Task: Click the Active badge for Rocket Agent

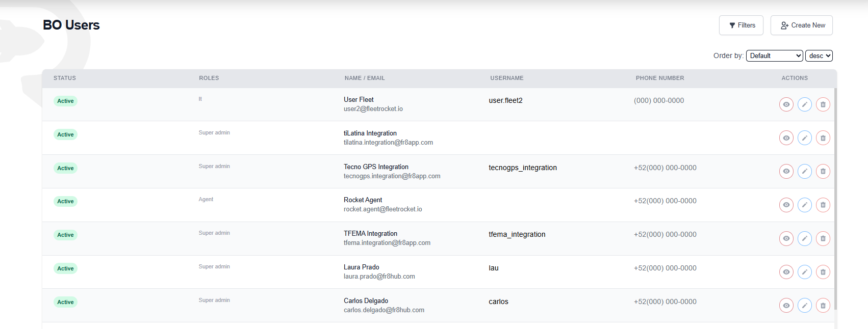Action: tap(65, 201)
